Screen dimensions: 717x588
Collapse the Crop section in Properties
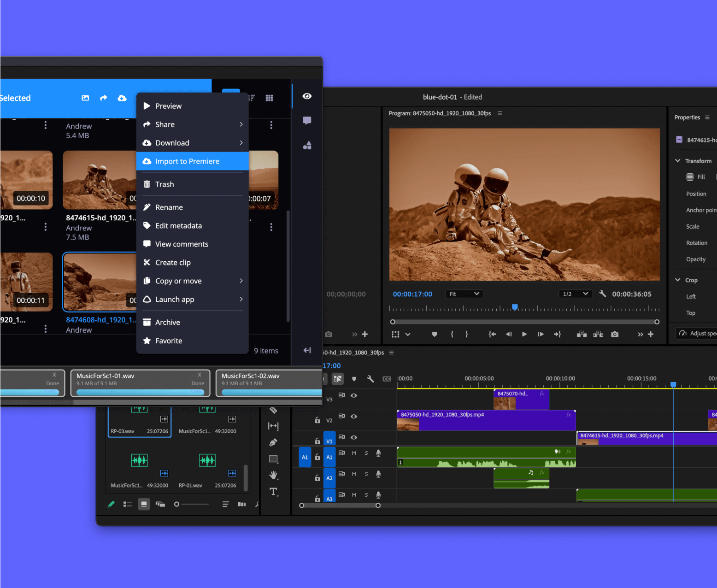coord(678,280)
